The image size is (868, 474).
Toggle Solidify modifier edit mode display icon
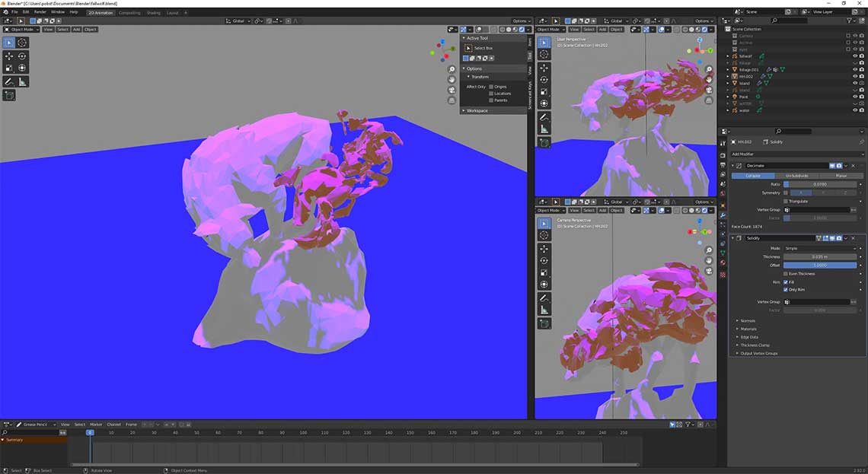click(825, 238)
